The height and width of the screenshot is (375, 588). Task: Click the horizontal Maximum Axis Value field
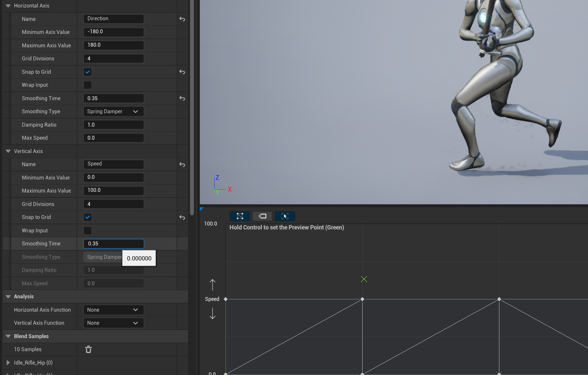(113, 45)
